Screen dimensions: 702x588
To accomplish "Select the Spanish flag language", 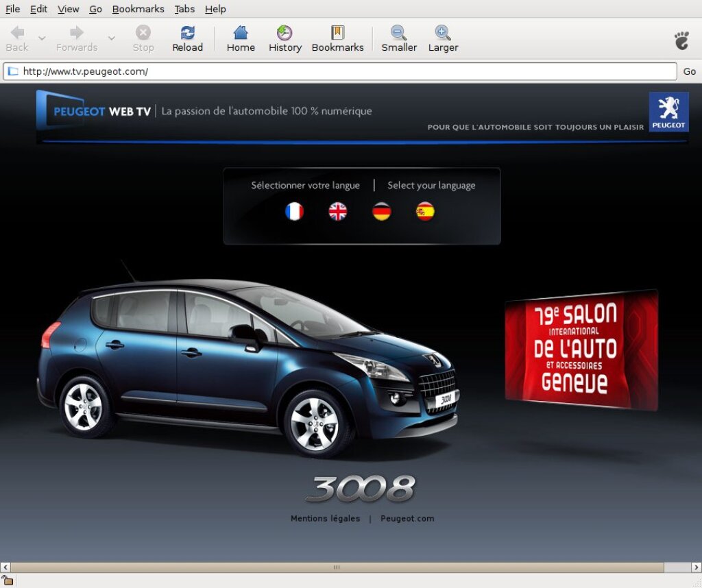I will 425,211.
